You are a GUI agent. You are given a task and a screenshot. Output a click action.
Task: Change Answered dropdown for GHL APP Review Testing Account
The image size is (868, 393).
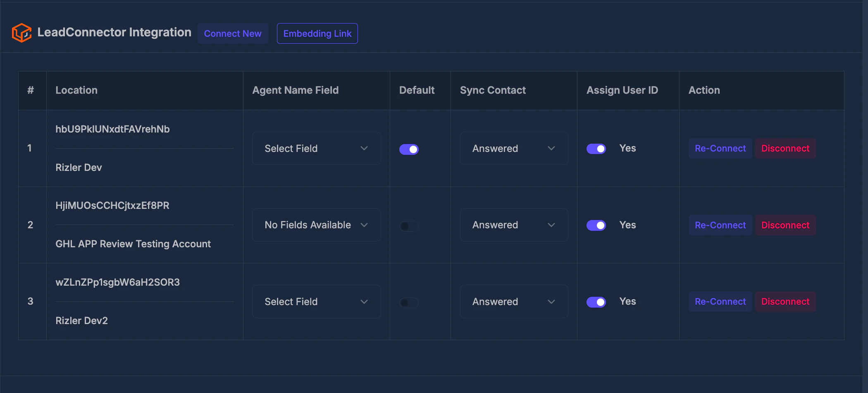[514, 225]
